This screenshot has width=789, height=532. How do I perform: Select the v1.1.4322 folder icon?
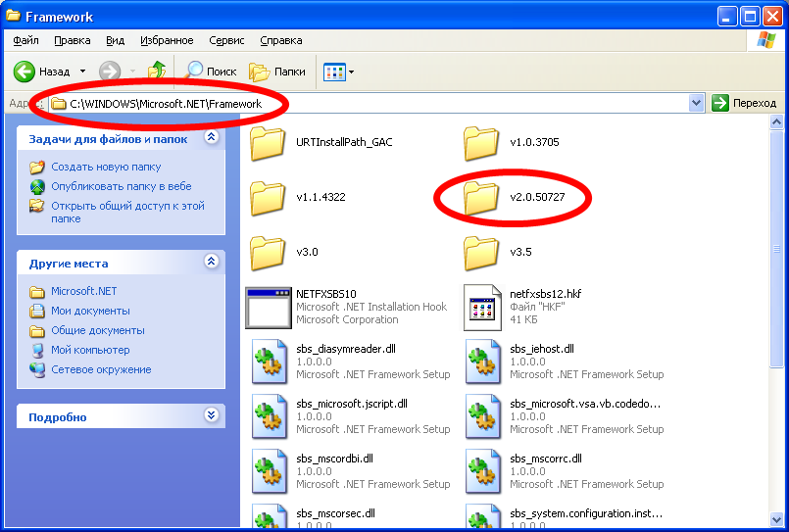tap(268, 198)
